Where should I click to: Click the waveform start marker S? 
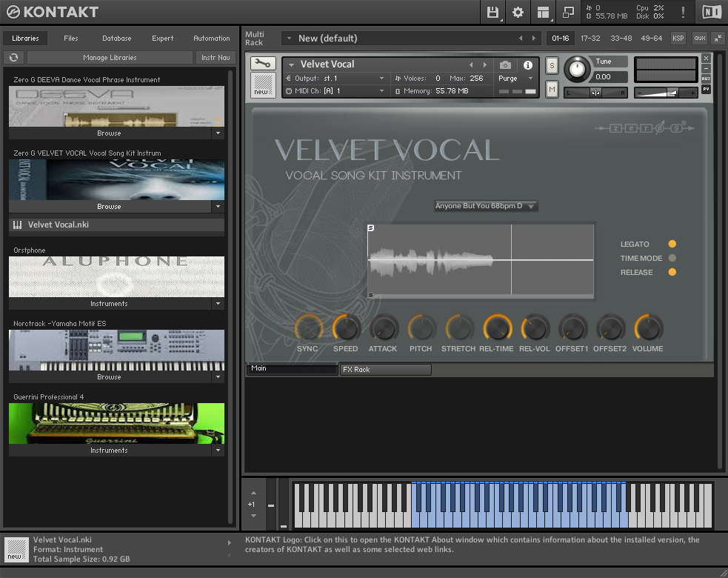370,227
